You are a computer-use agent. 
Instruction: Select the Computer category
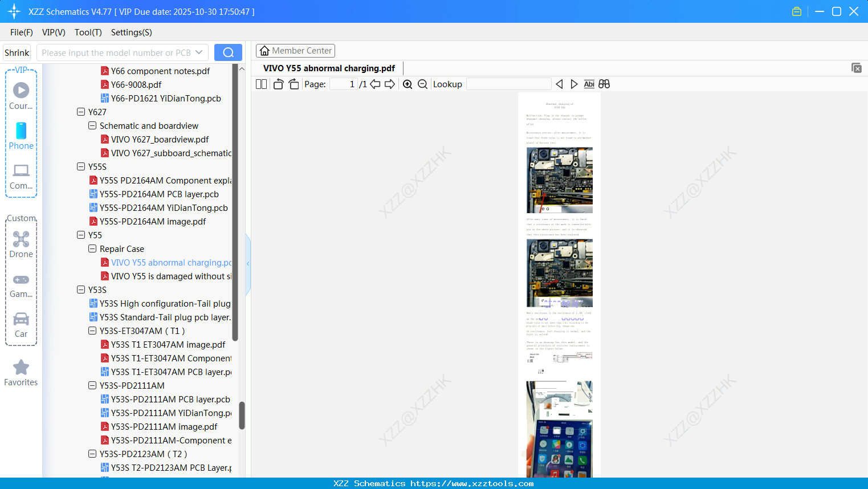tap(21, 176)
